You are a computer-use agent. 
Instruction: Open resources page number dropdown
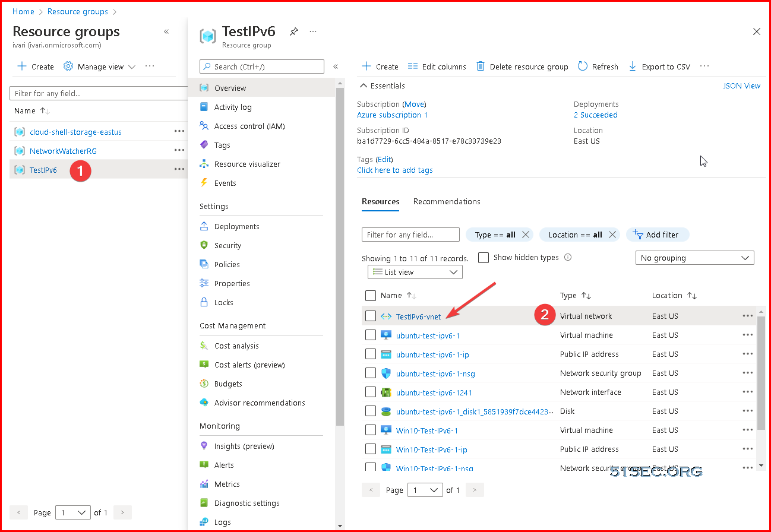click(426, 490)
